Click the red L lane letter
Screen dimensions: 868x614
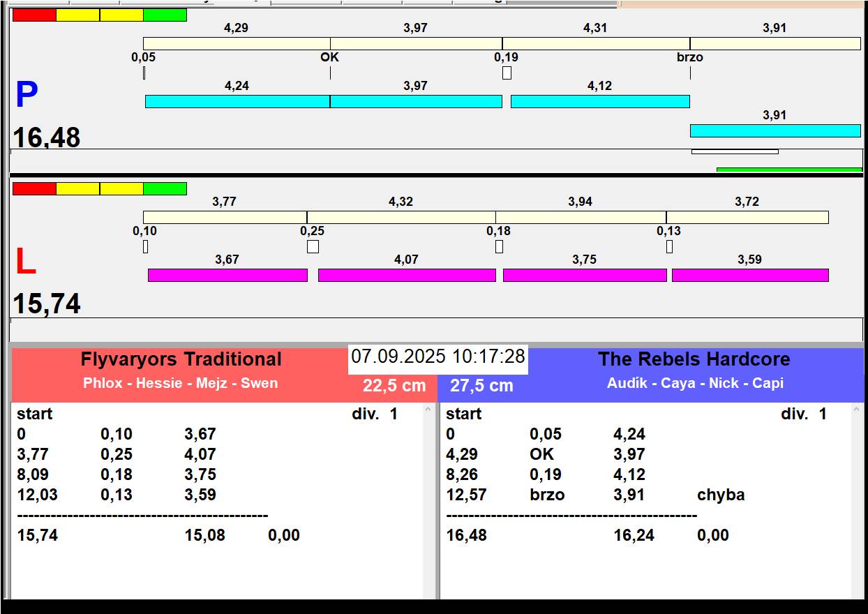tap(26, 262)
